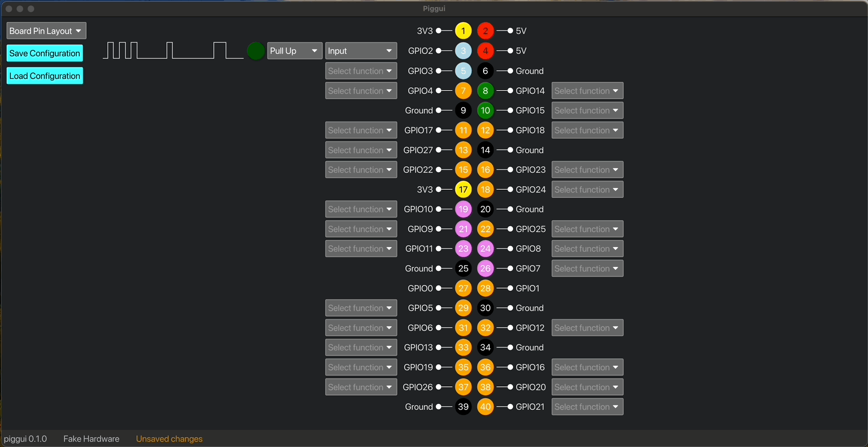Click black pin 39 Ground circle
868x447 pixels.
[x=463, y=407]
